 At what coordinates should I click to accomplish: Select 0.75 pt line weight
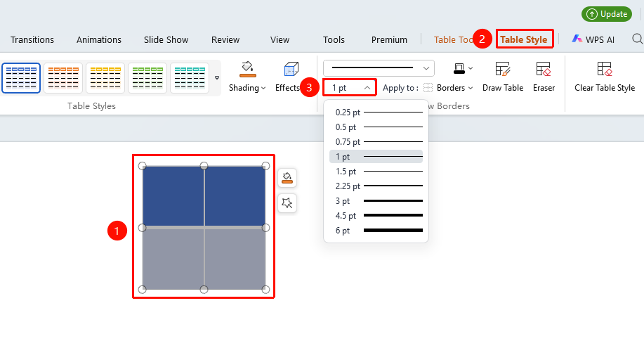[x=376, y=142]
